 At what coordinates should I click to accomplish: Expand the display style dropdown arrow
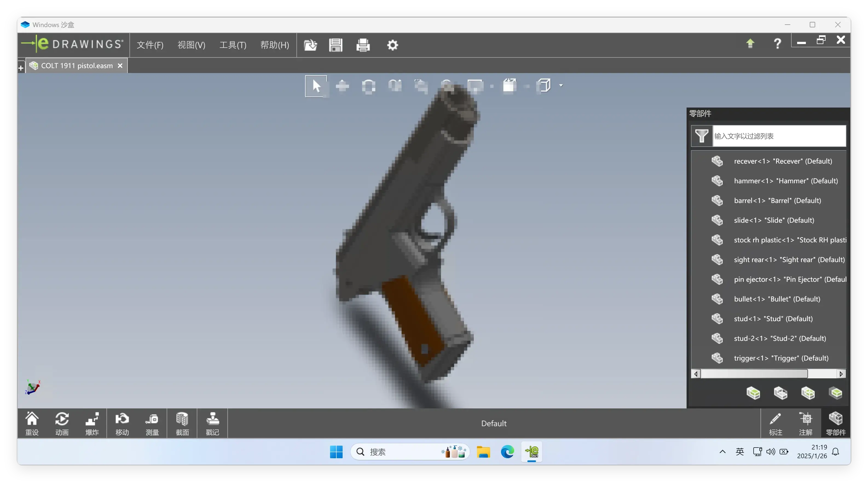(561, 86)
